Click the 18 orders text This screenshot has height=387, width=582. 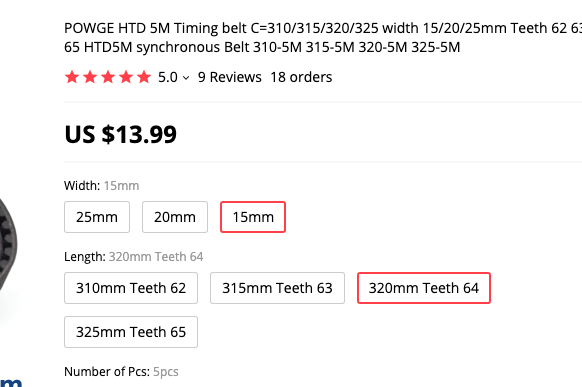[x=301, y=77]
